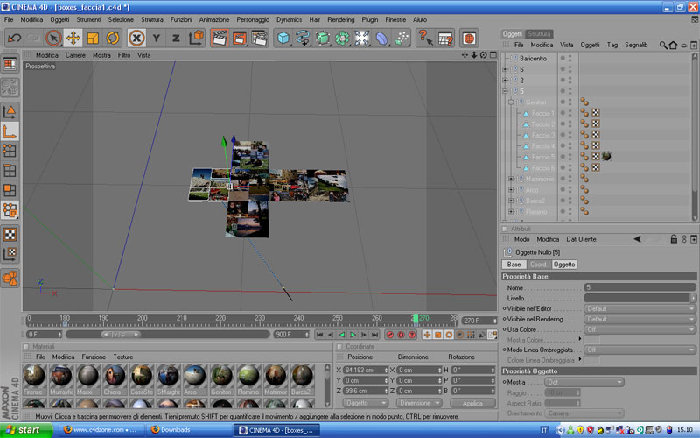Click the red sphere icon at the toolbar's right end
This screenshot has width=700, height=438.
coord(469,38)
